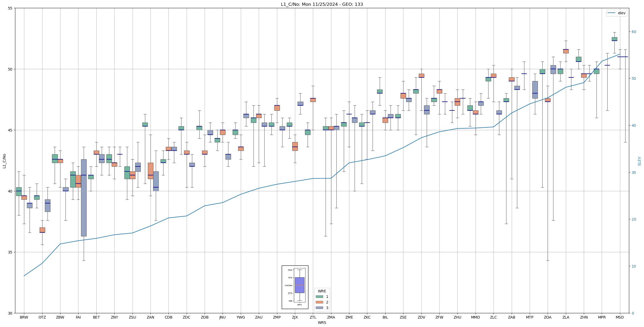
Task: Click the 55 tick on left axis
Action: coord(10,8)
